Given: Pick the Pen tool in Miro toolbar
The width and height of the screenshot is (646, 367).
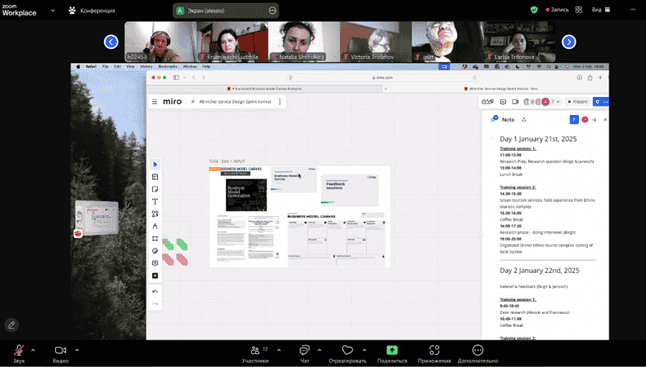Looking at the screenshot, I should tap(155, 226).
